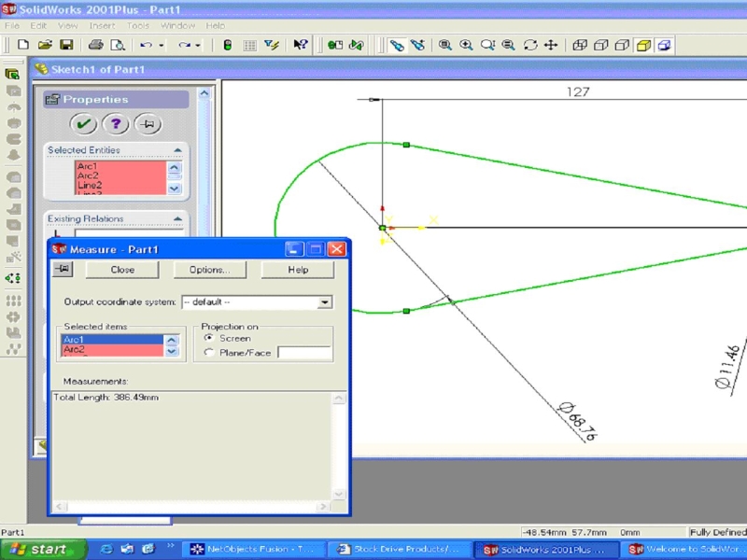
Task: Click the 127 dimension value
Action: pos(578,91)
